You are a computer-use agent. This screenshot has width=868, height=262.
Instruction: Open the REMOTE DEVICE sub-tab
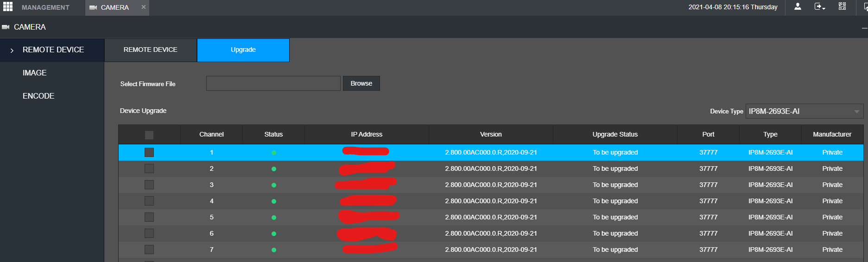pyautogui.click(x=151, y=50)
